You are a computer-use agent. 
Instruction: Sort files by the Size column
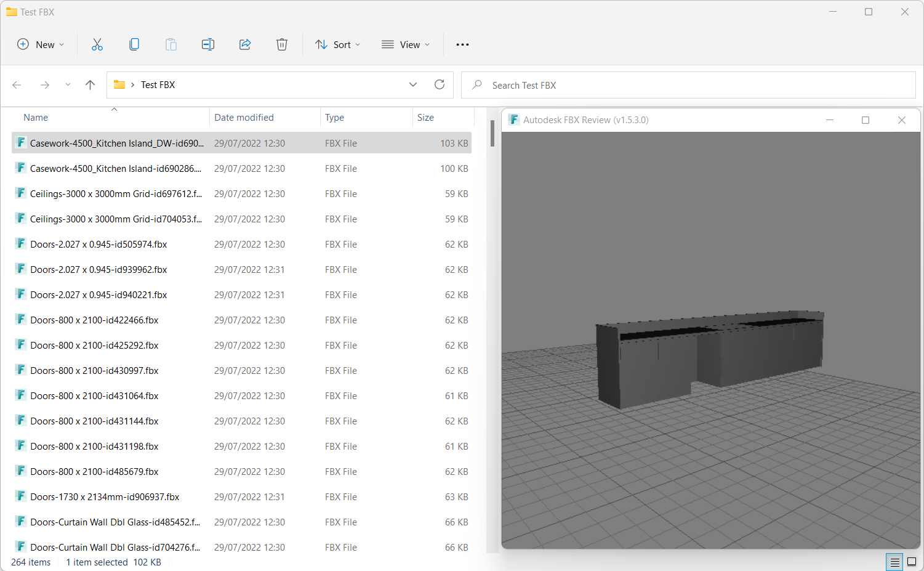pyautogui.click(x=425, y=118)
